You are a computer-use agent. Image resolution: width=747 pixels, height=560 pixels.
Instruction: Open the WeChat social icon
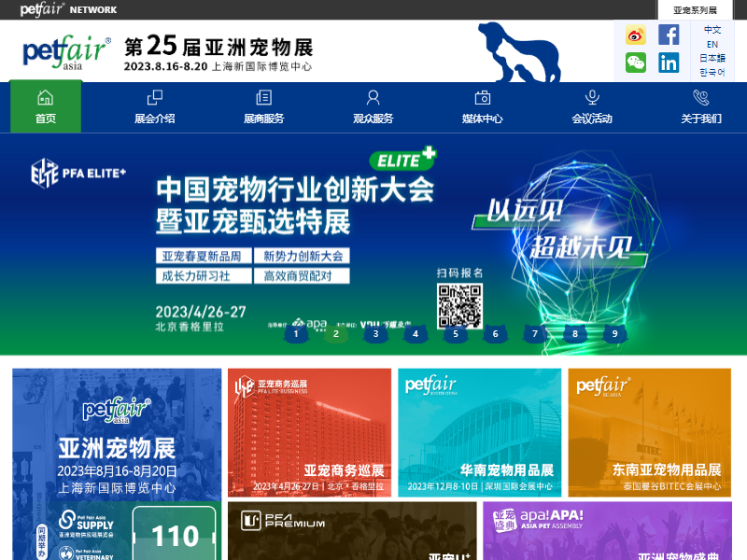(x=636, y=63)
